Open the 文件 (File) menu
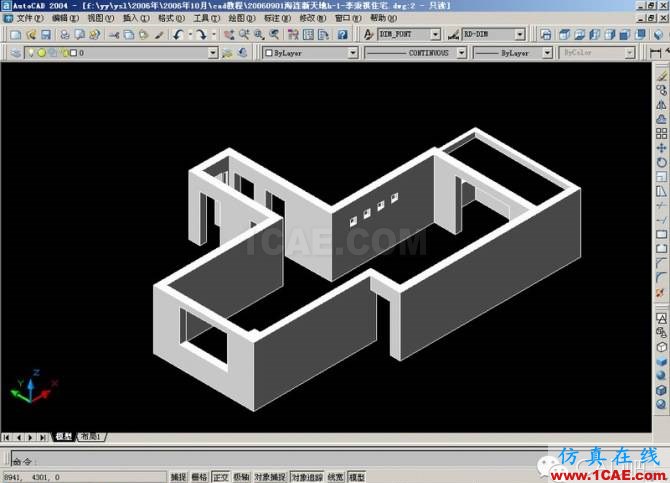Image resolution: width=670 pixels, height=483 pixels. [x=29, y=18]
